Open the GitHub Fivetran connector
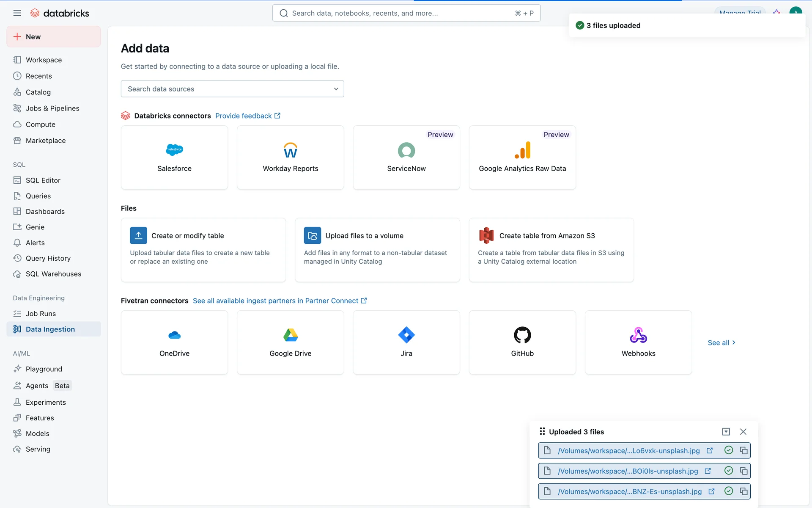This screenshot has width=812, height=508. (x=522, y=342)
